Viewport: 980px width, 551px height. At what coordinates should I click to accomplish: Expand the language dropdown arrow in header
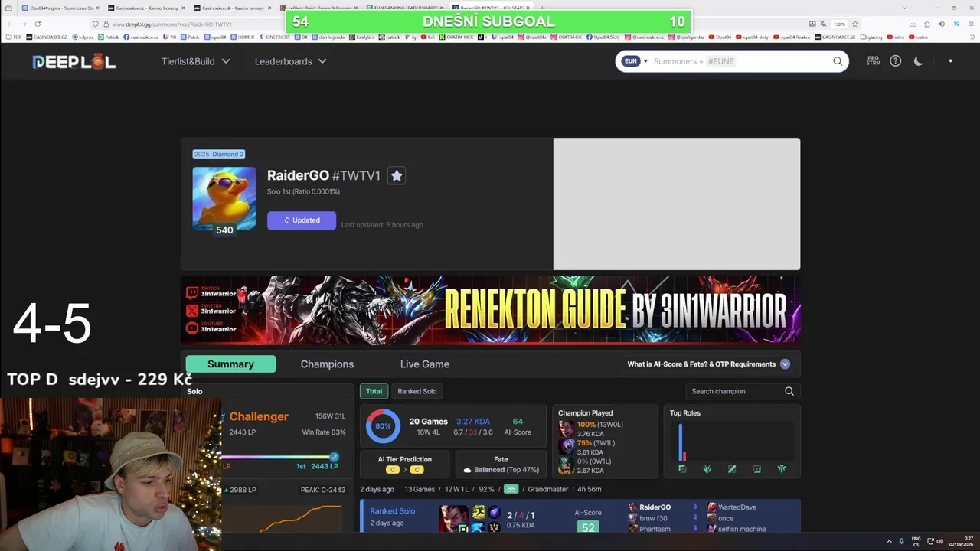(x=950, y=61)
